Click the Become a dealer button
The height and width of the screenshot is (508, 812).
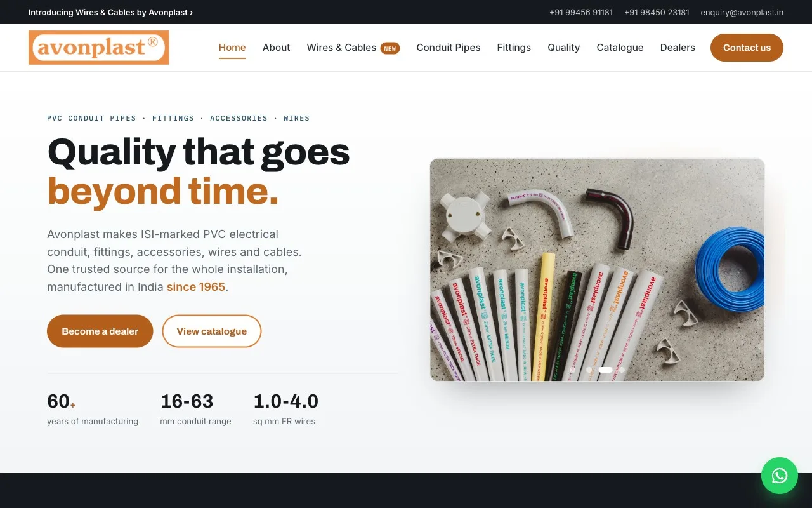[100, 331]
